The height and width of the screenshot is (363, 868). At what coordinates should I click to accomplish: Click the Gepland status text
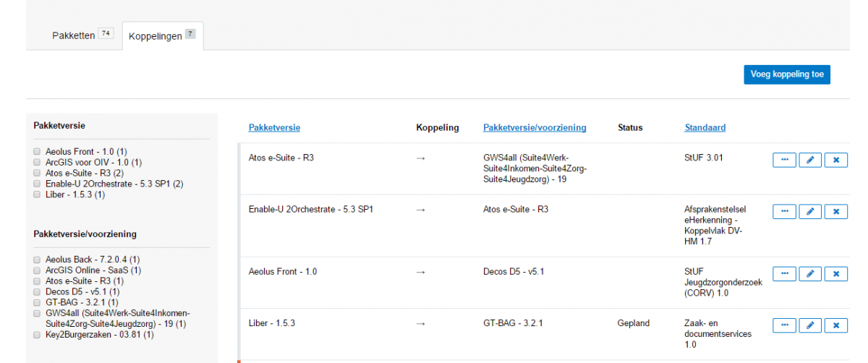[634, 323]
